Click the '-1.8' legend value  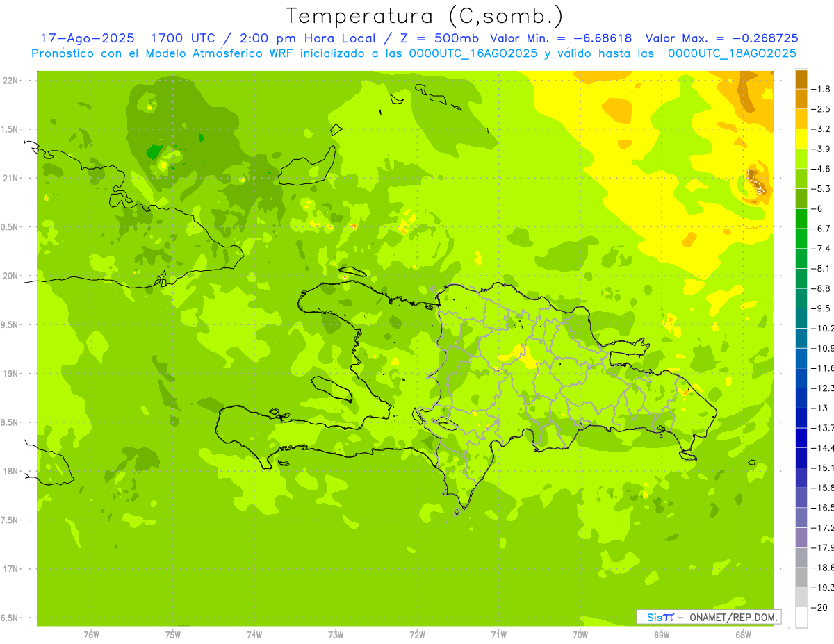[x=821, y=89]
